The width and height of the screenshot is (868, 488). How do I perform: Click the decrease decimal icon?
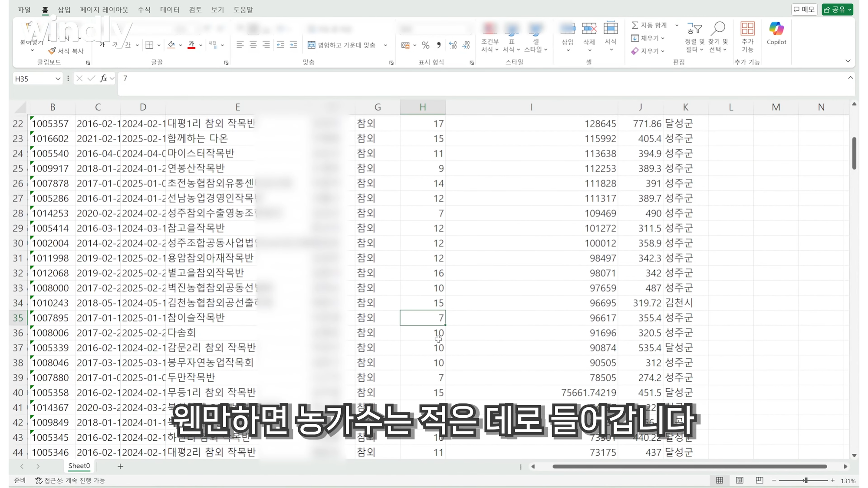click(466, 45)
